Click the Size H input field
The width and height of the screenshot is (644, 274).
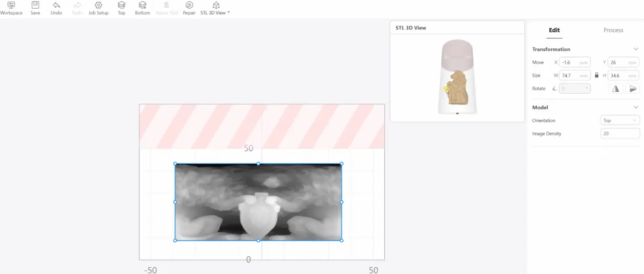[624, 75]
